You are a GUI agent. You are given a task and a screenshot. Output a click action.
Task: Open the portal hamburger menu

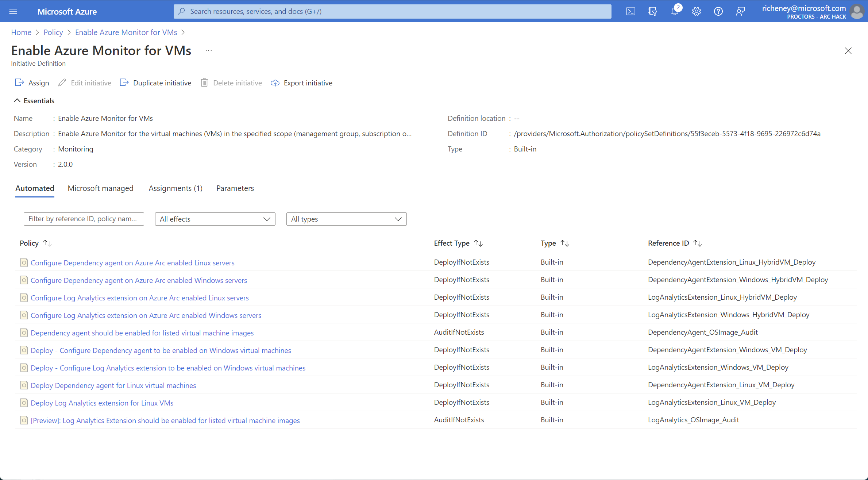click(x=13, y=11)
